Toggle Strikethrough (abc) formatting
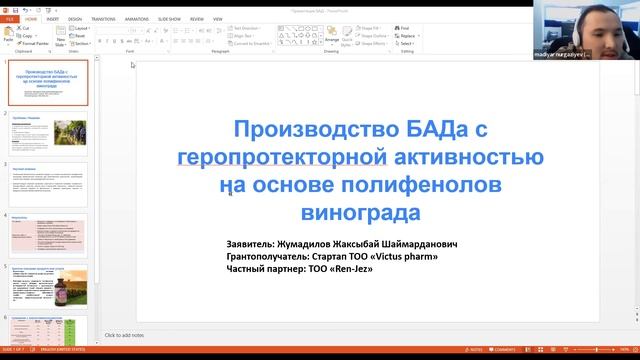 (129, 41)
